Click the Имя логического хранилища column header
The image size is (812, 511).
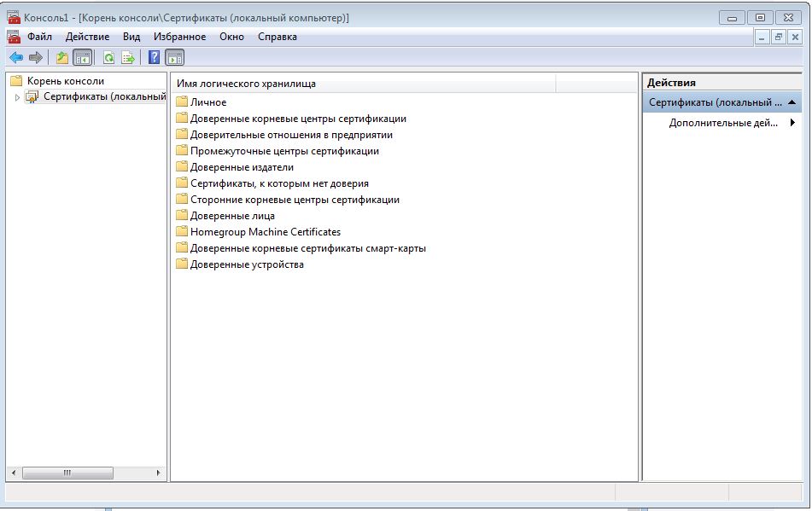pos(363,84)
